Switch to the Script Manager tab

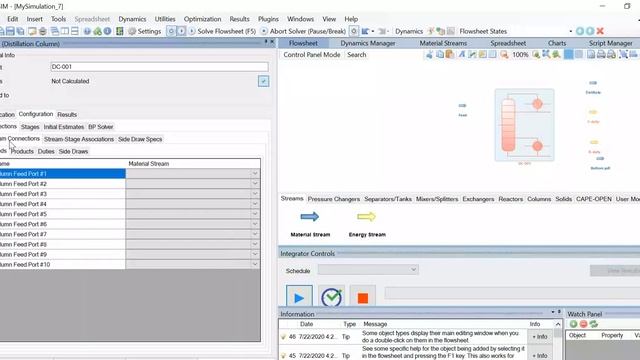610,43
